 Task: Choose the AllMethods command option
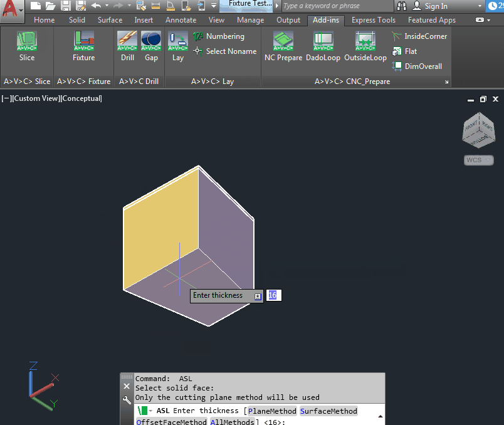[232, 421]
